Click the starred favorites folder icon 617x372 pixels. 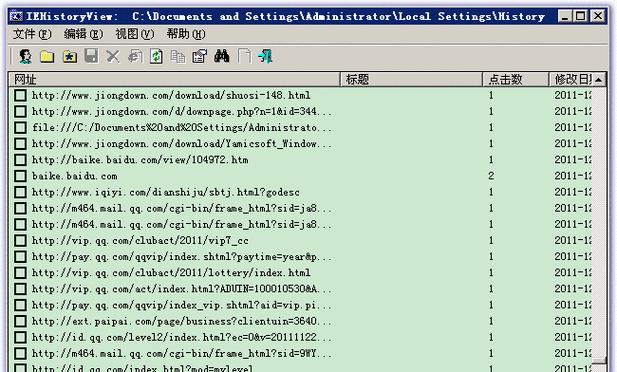tap(70, 57)
